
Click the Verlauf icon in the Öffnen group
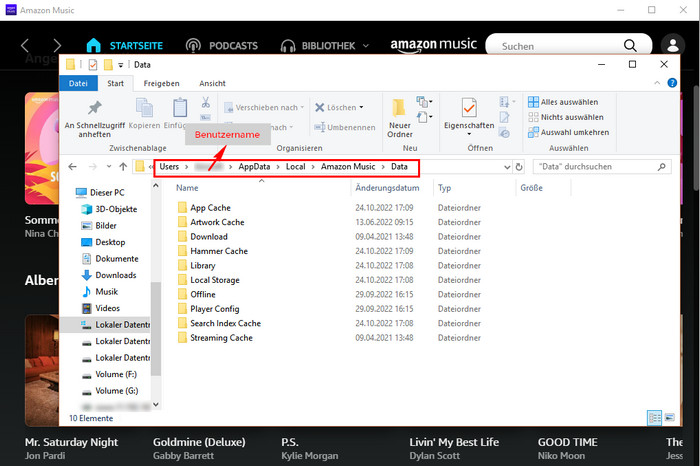[x=504, y=133]
